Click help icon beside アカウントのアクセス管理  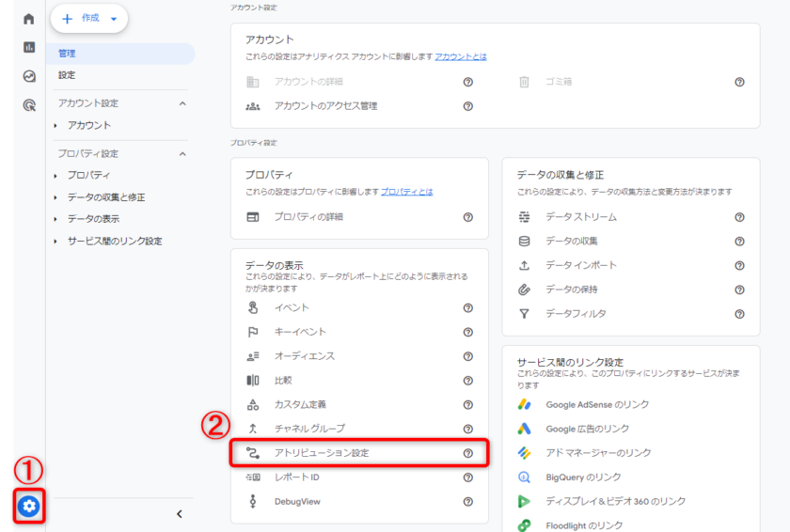pos(467,106)
